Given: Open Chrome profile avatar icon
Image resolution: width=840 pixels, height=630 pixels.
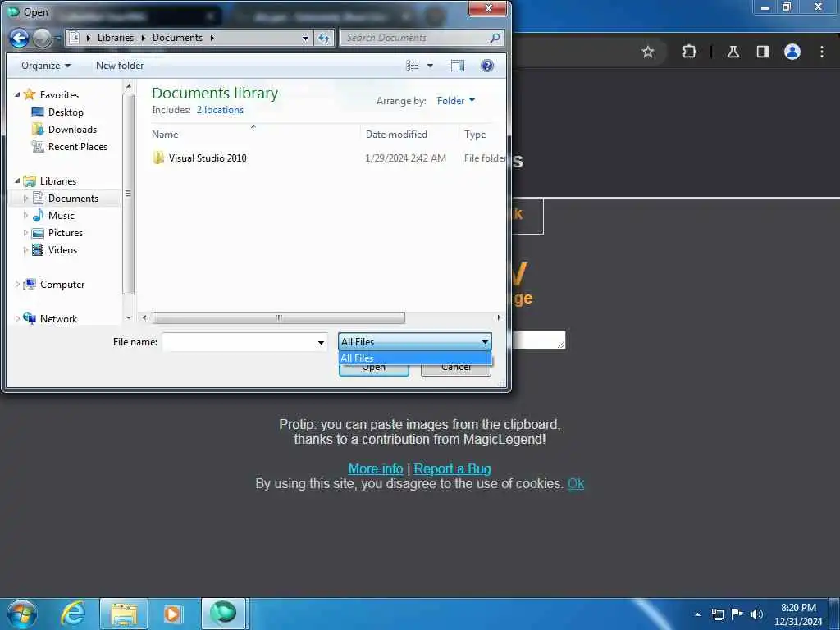Looking at the screenshot, I should [792, 52].
